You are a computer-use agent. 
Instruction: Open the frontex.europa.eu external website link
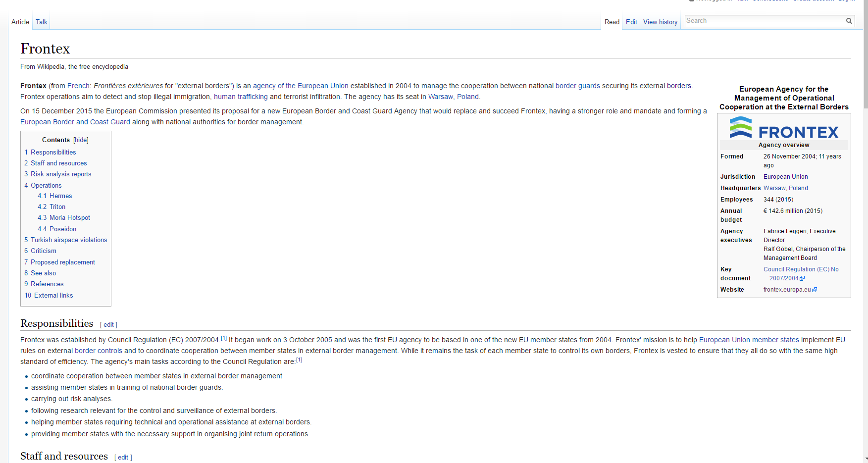click(x=787, y=290)
